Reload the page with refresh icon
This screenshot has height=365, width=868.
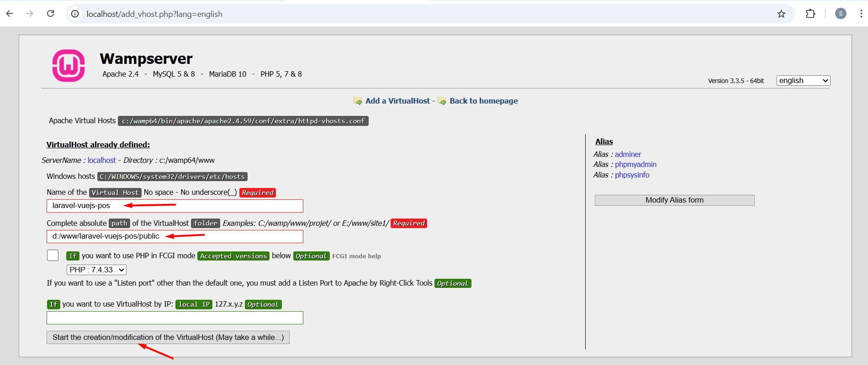tap(50, 14)
